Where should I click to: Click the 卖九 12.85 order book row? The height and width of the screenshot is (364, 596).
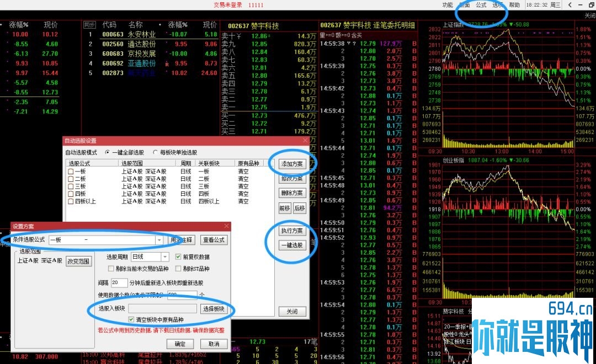point(269,44)
